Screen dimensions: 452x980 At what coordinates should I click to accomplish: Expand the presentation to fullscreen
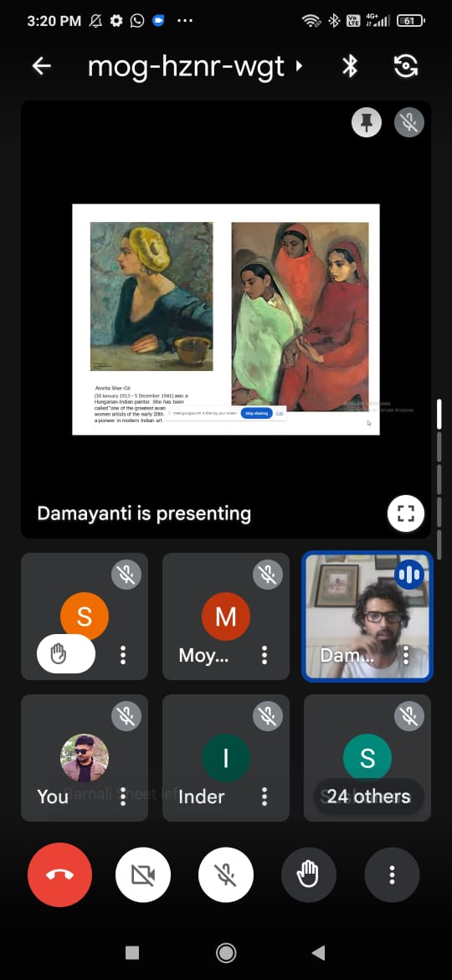tap(406, 513)
